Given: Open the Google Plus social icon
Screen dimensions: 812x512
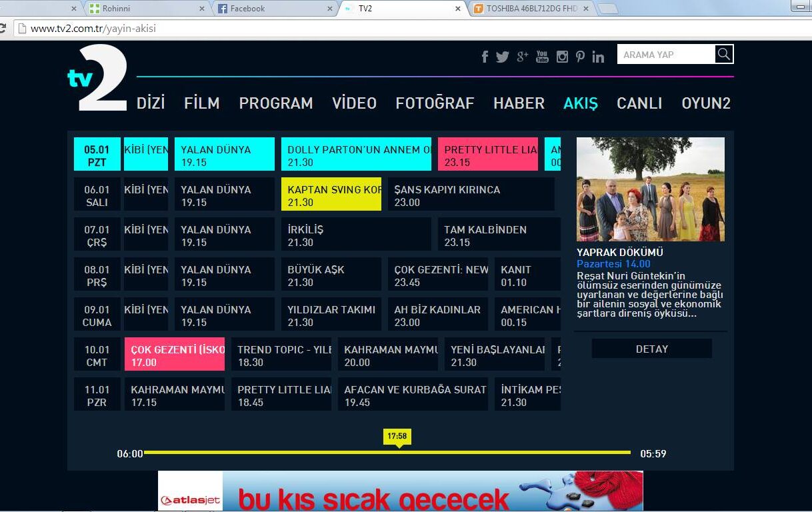Looking at the screenshot, I should point(522,56).
